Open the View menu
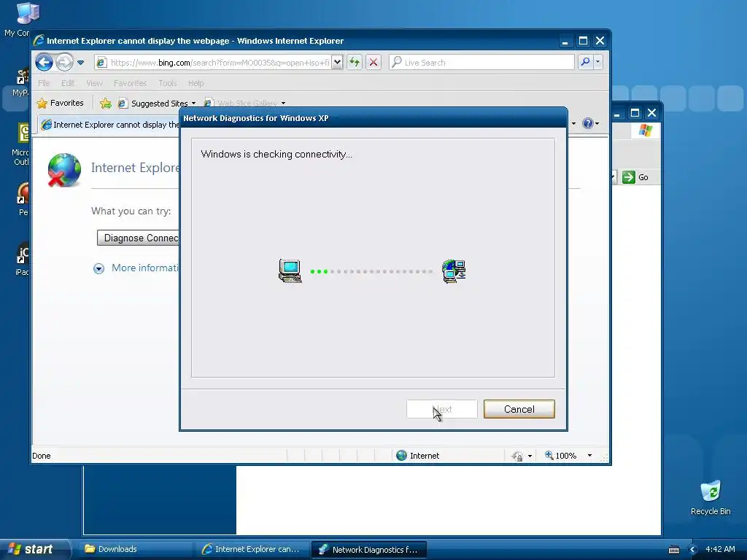The image size is (747, 560). tap(94, 83)
